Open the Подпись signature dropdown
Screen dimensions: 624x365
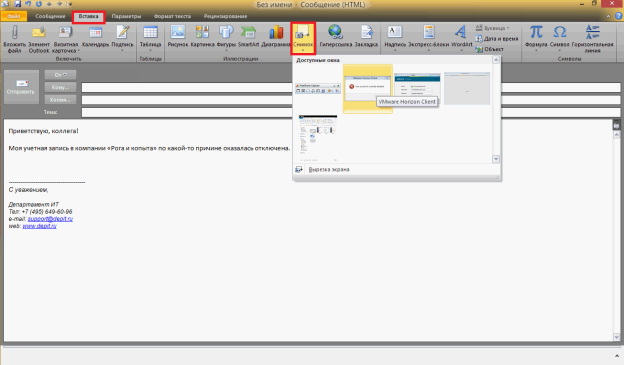[122, 39]
